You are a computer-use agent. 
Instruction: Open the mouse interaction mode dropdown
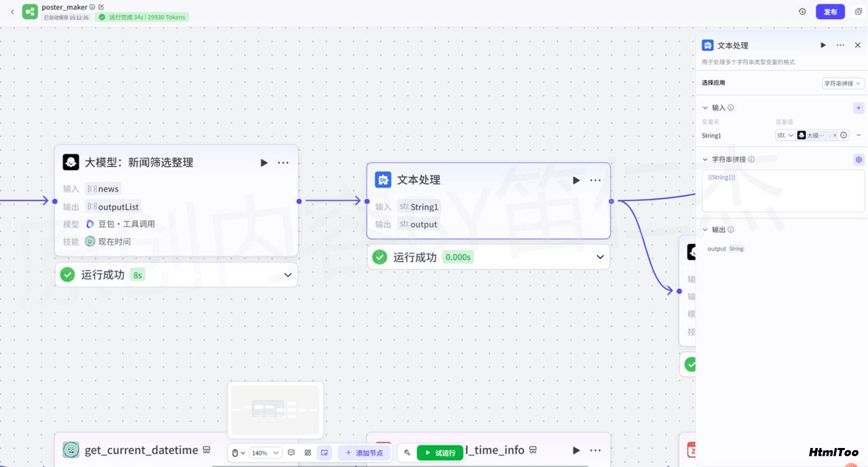(x=238, y=453)
